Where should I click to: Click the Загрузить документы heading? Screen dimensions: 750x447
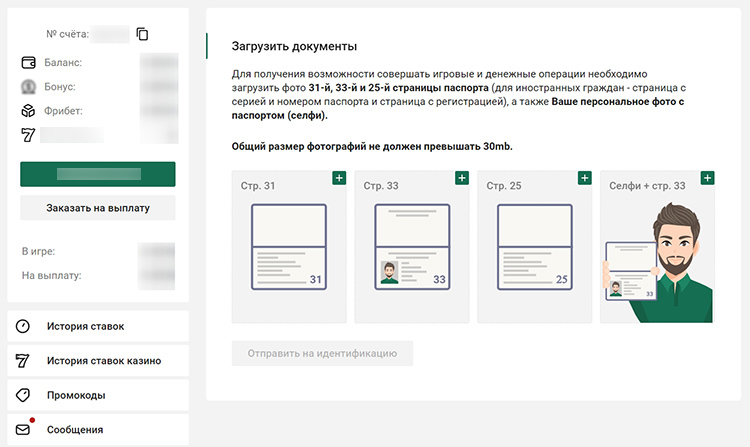[294, 46]
